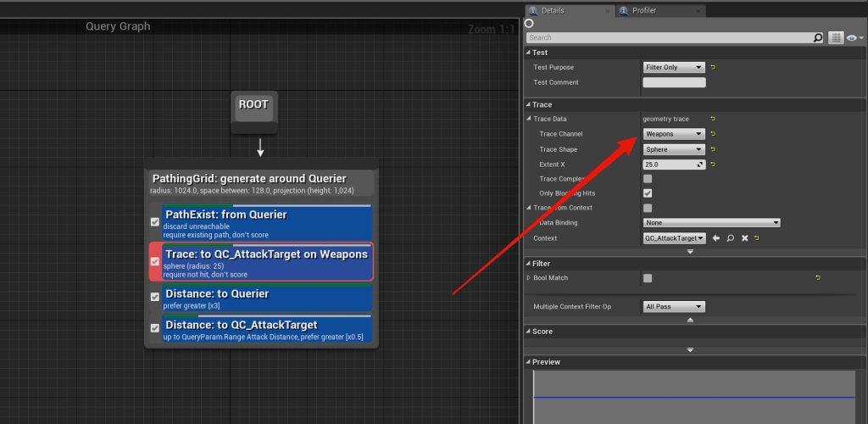Screen dimensions: 868x424
Task: Open the Trace Channel dropdown
Action: point(674,134)
